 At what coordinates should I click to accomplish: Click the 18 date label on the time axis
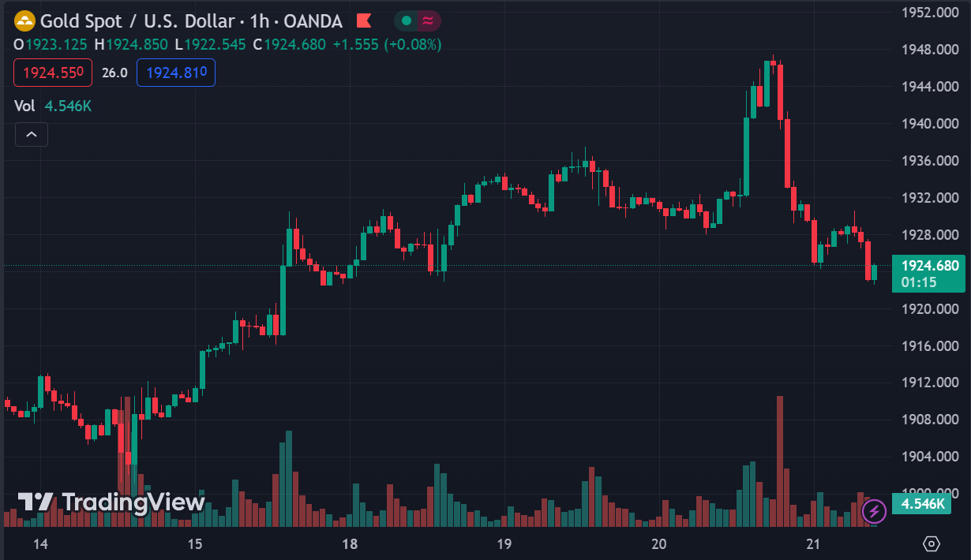click(350, 543)
